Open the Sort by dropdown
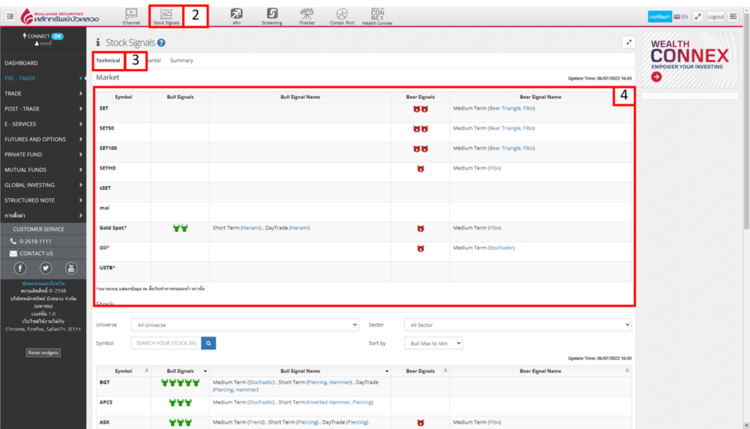The image size is (750, 429). tap(434, 343)
